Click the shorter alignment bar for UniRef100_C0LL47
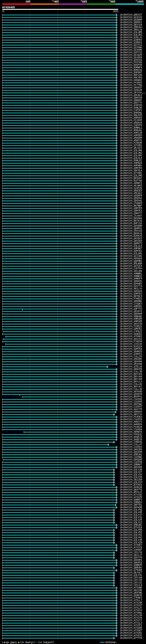Screen dimensions: 146x644 click(x=56, y=445)
